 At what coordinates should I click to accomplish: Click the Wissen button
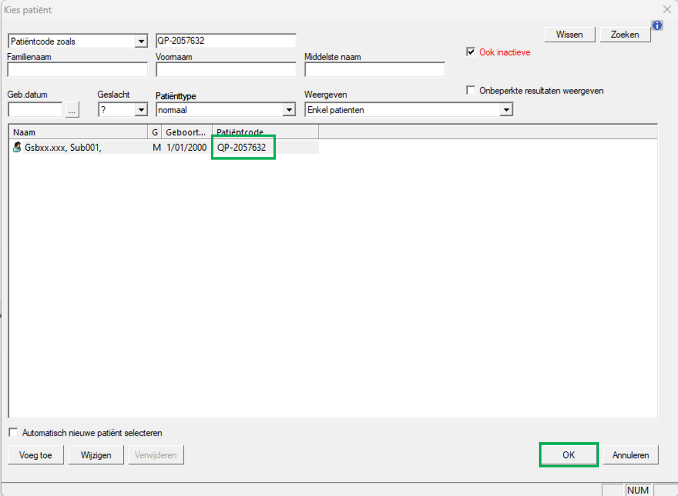coord(569,34)
